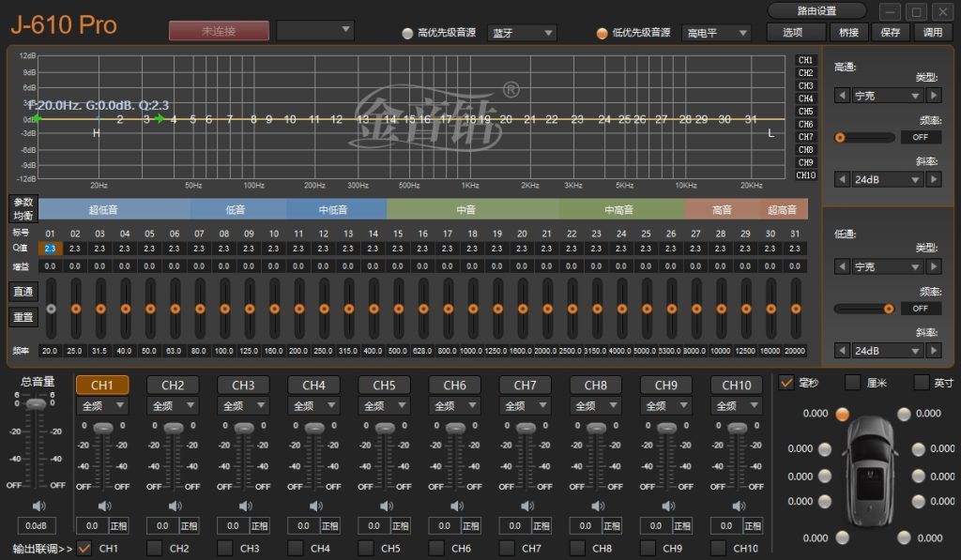Open 路由设置 routing settings

816,10
